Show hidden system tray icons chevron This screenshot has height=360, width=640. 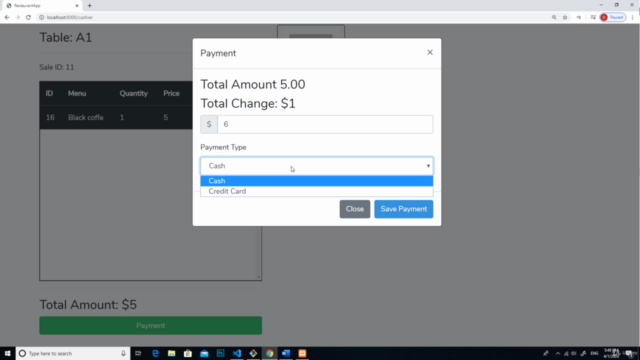point(558,353)
